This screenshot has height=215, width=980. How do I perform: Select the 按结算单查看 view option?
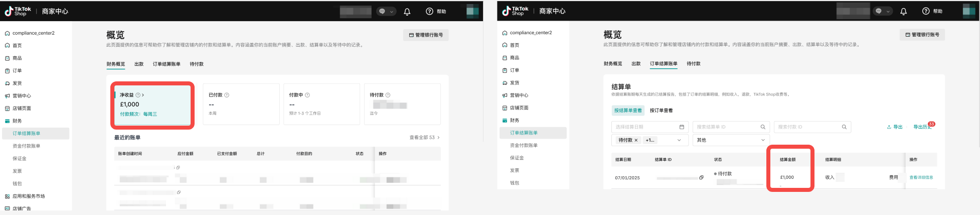[628, 111]
